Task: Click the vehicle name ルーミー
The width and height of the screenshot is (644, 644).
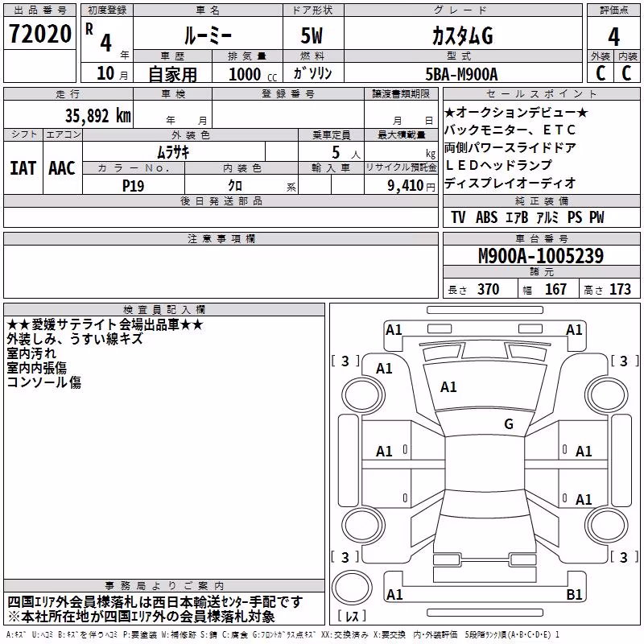Action: click(208, 36)
